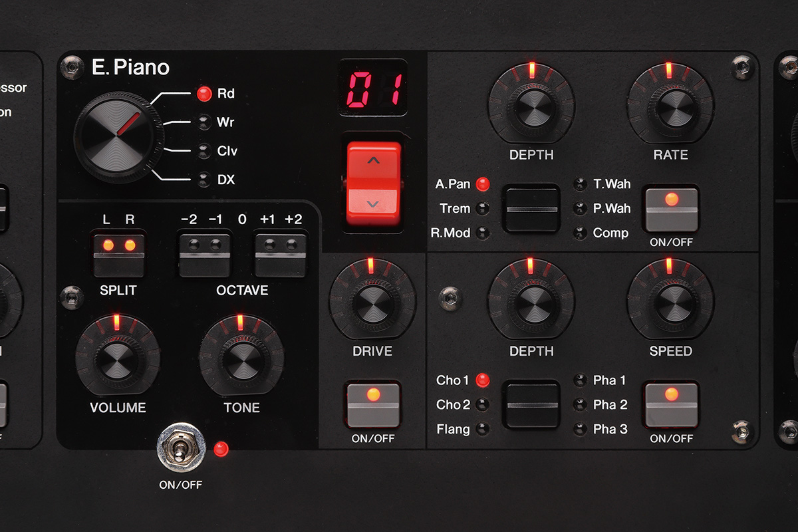
Task: Click the P.Wah LED indicator
Action: 581,208
